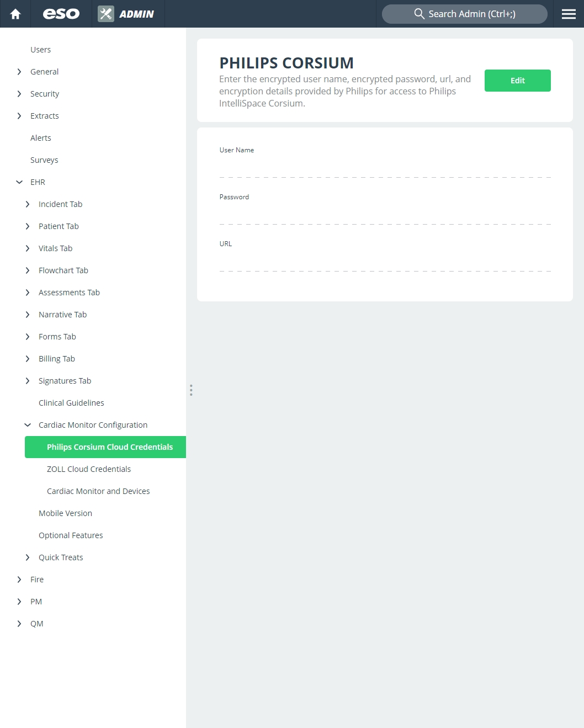The image size is (584, 728).
Task: Open the Optional Features page
Action: tap(71, 535)
